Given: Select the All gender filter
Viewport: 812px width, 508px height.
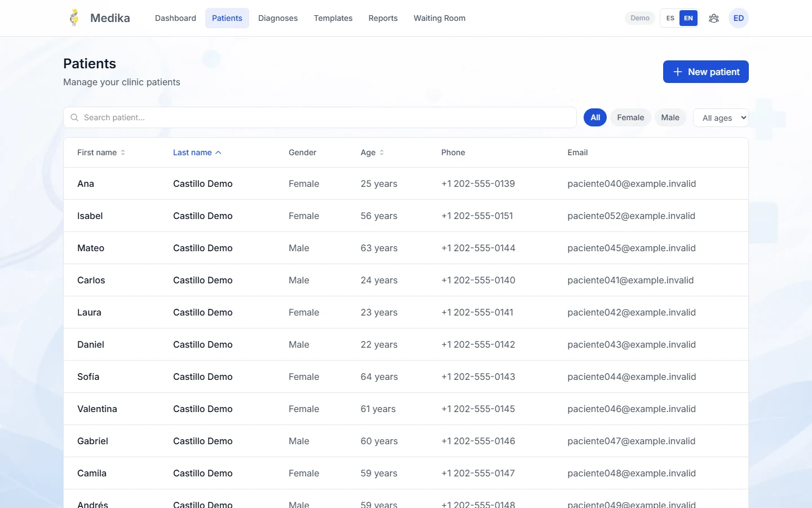Looking at the screenshot, I should (x=595, y=117).
